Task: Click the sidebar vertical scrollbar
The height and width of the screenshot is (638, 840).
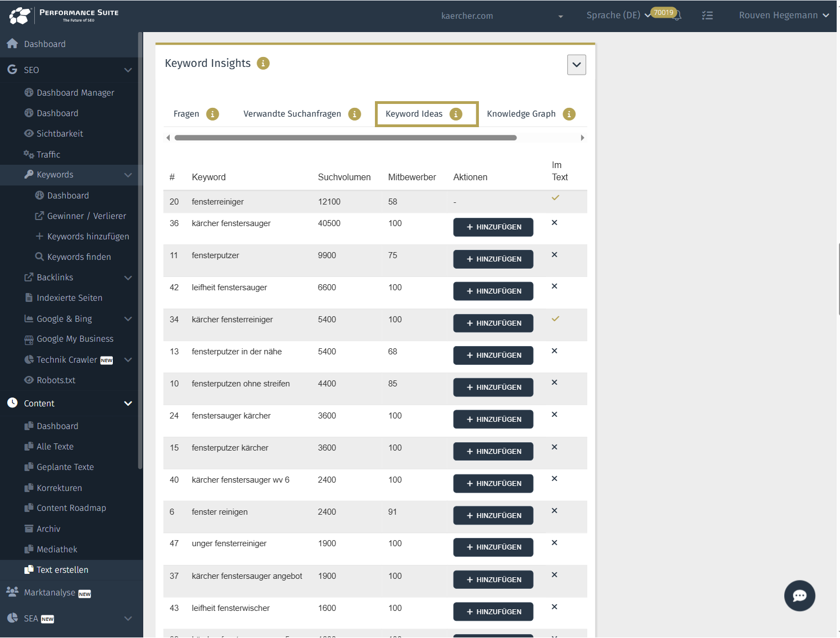Action: coord(140,250)
